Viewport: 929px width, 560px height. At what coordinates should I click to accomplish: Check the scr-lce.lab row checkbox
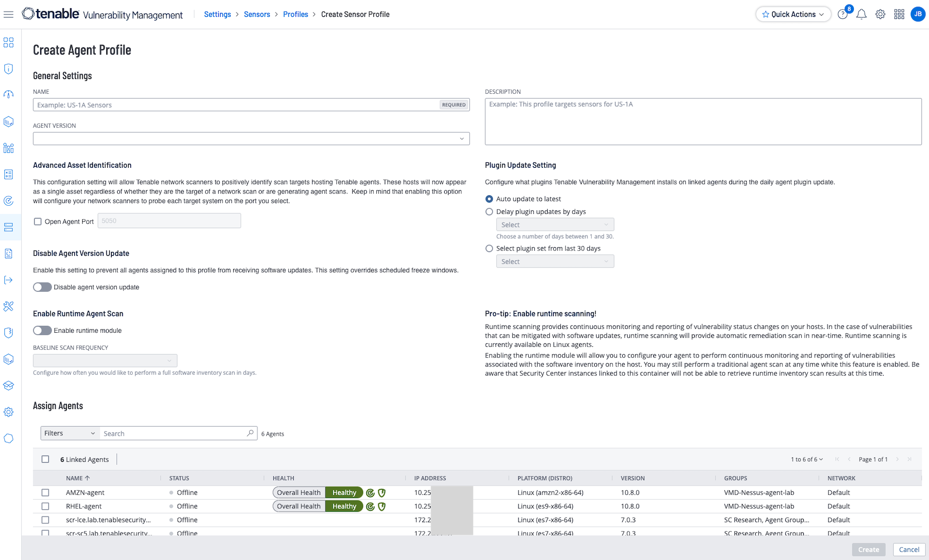tap(45, 520)
